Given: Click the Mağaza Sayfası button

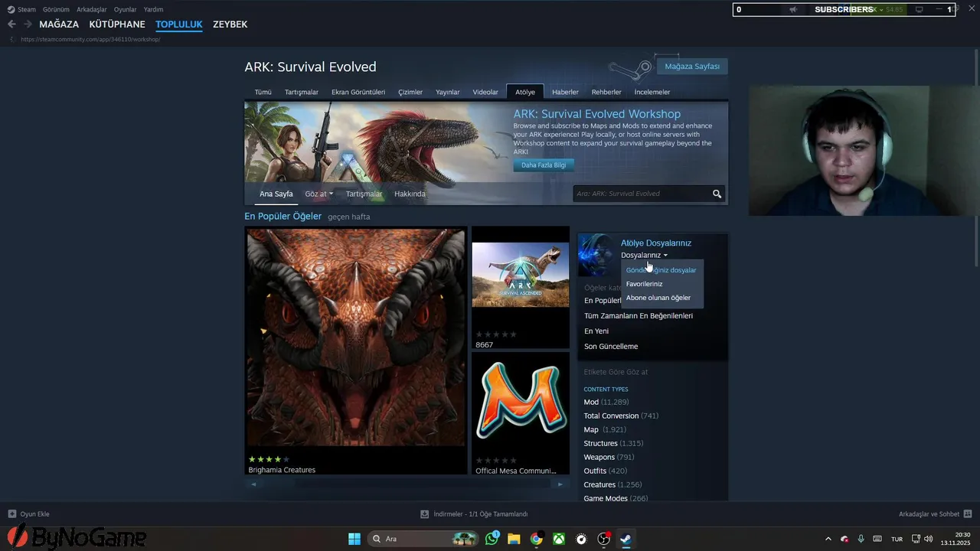Looking at the screenshot, I should click(692, 67).
